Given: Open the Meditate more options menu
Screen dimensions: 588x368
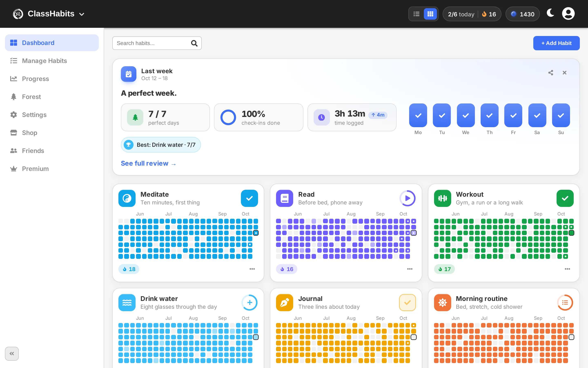Looking at the screenshot, I should point(252,269).
